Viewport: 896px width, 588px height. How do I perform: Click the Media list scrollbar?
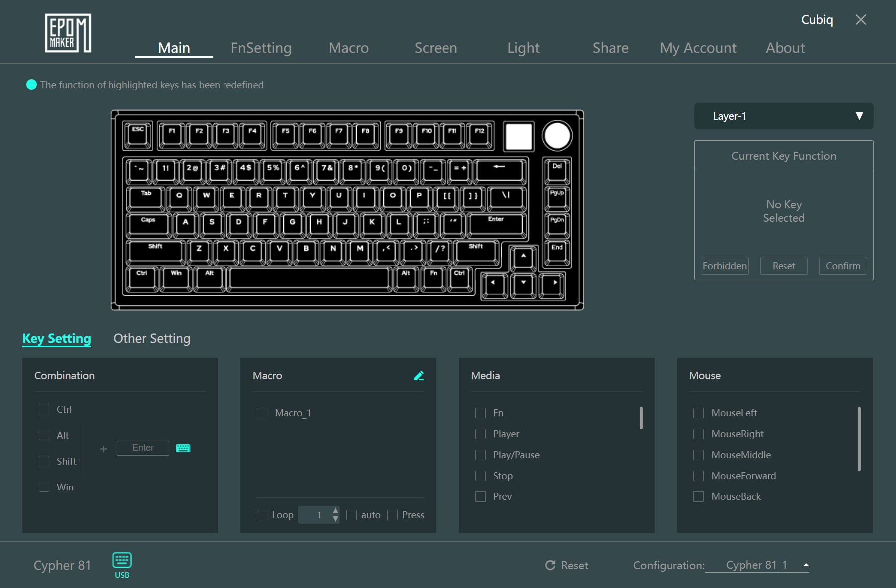641,418
